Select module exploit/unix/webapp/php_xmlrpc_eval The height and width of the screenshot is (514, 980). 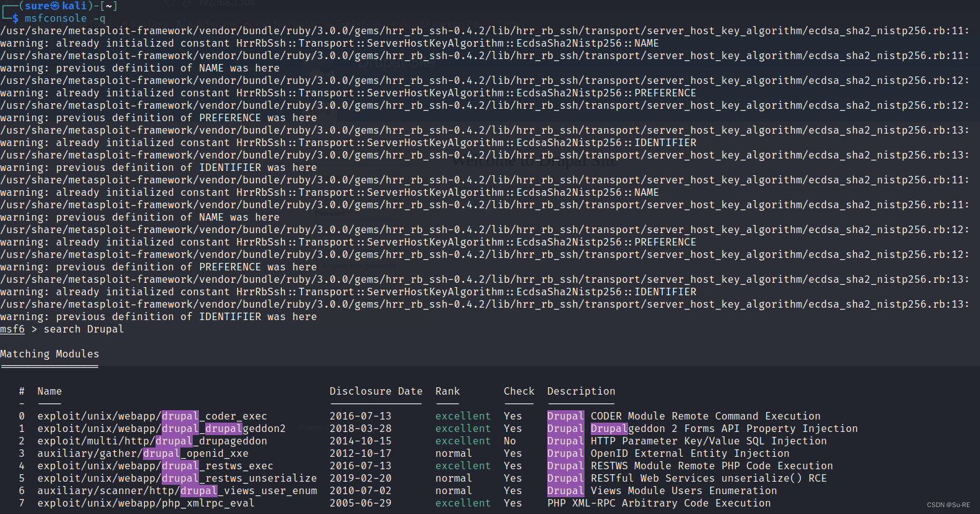pos(146,503)
